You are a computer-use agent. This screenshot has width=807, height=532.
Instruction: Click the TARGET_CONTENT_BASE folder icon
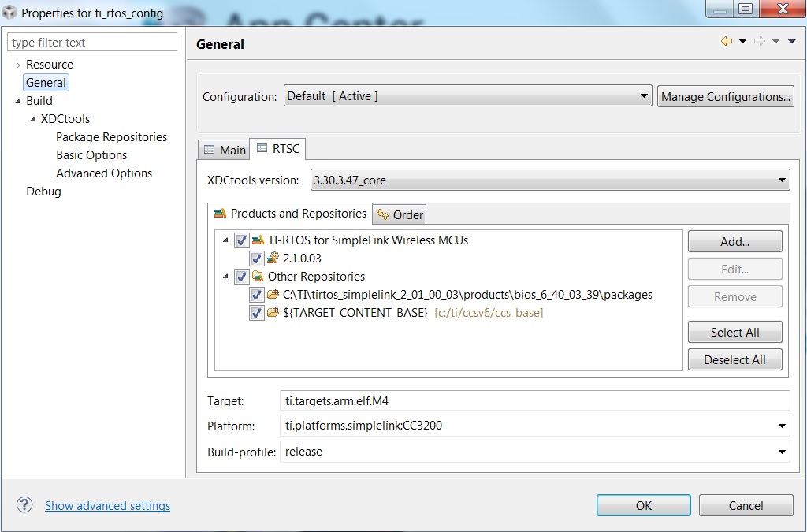(x=273, y=312)
